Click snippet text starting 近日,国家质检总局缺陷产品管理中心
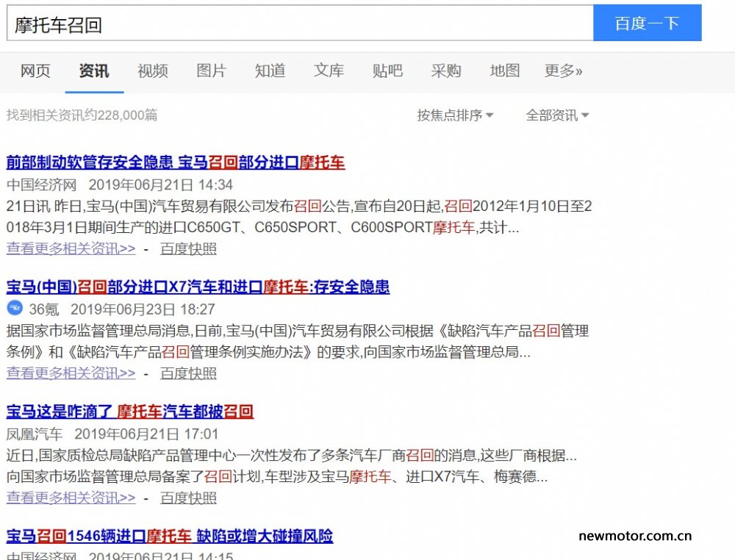The image size is (735, 560). tap(292, 466)
